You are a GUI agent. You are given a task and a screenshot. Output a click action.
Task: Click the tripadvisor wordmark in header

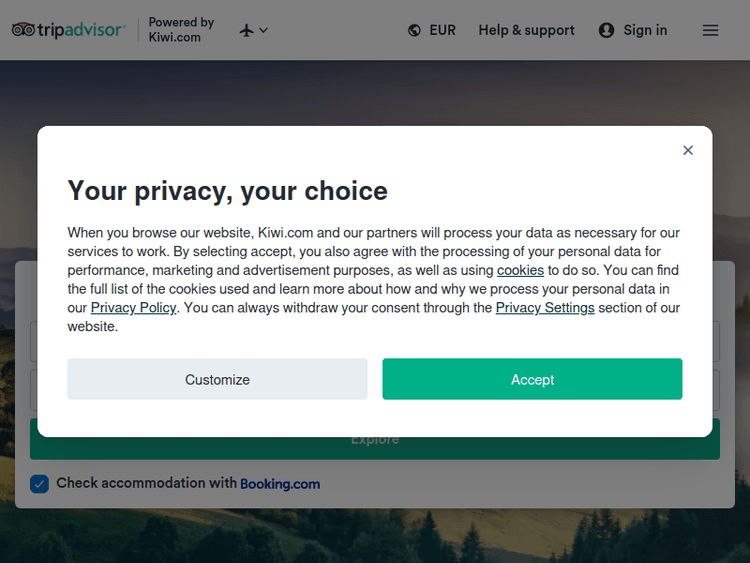click(82, 30)
